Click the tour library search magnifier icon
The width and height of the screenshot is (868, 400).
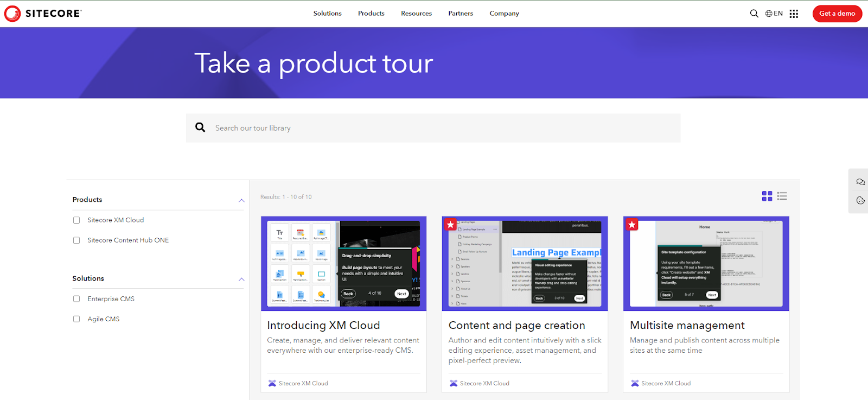[200, 128]
